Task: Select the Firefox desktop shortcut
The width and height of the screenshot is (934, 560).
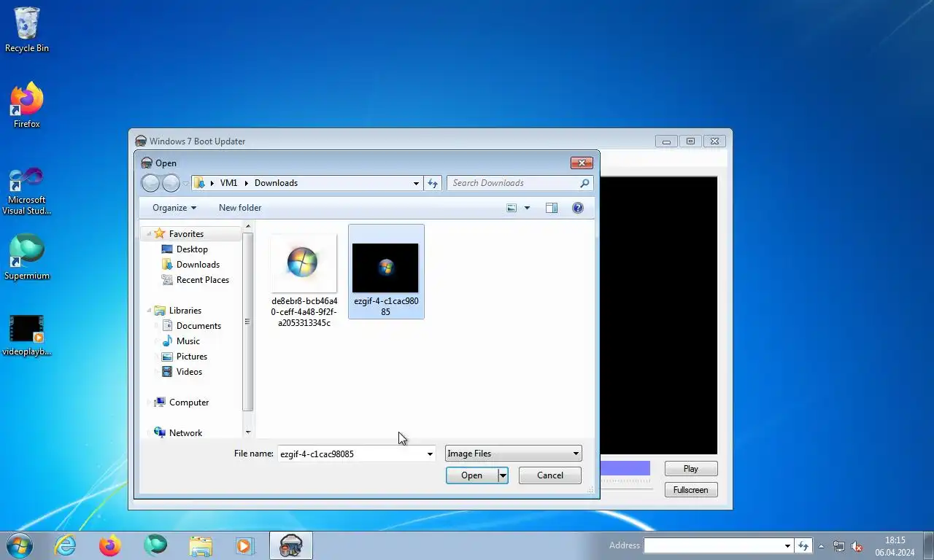Action: [x=27, y=106]
